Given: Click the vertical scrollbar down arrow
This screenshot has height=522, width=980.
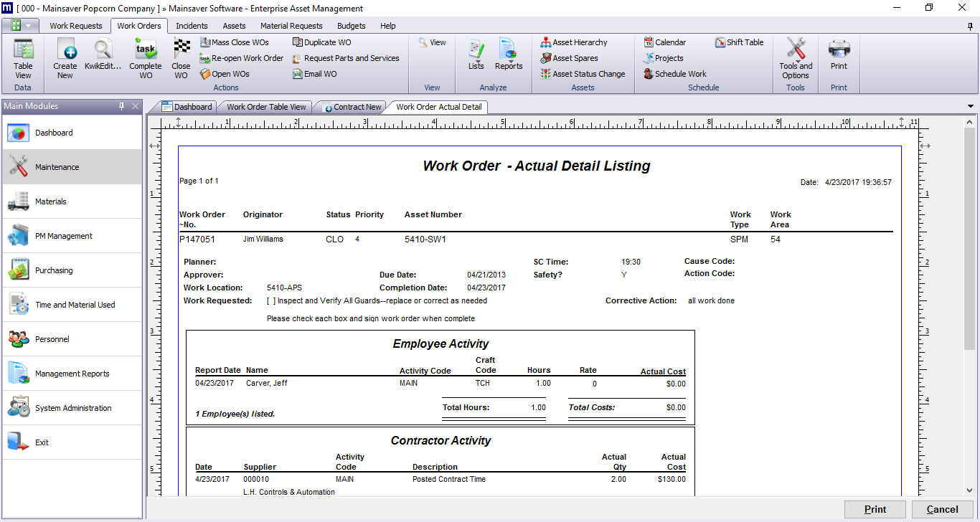Looking at the screenshot, I should [x=970, y=490].
